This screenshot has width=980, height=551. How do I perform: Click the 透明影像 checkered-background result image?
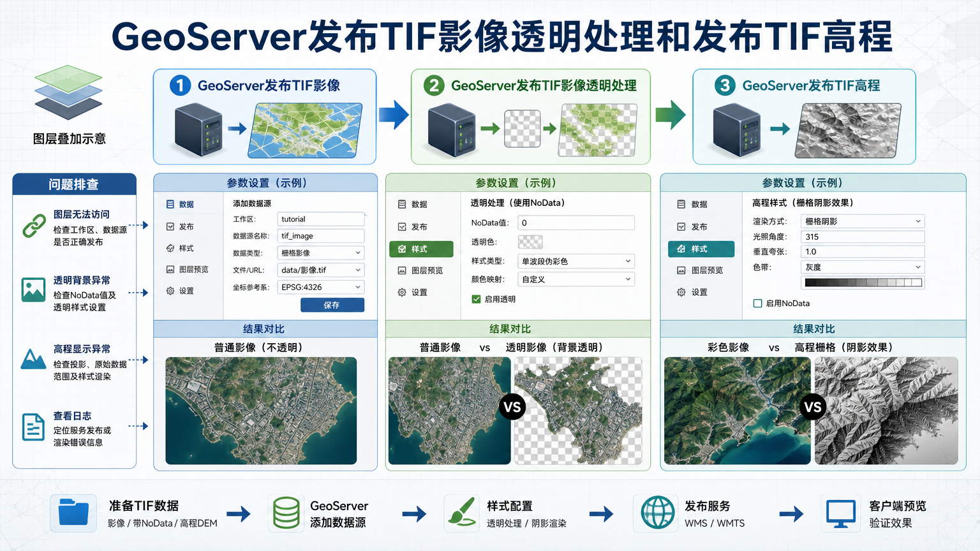579,411
